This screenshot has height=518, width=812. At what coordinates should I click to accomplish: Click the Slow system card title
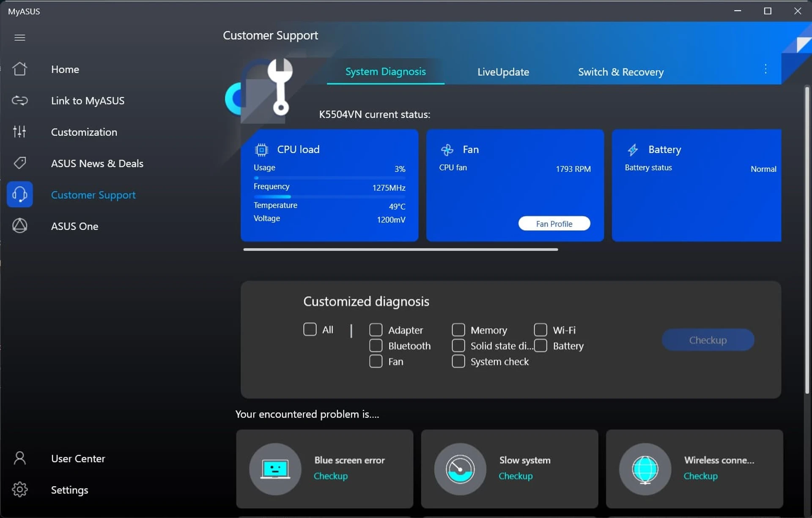524,460
